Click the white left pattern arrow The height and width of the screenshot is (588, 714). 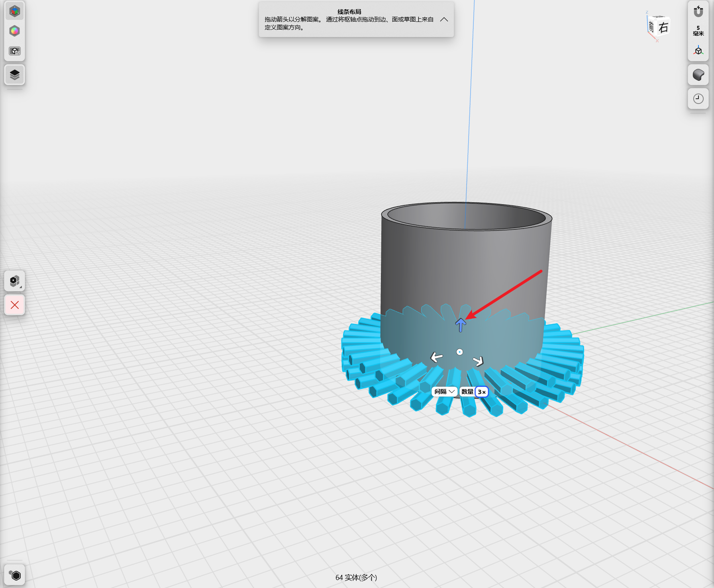pos(437,357)
